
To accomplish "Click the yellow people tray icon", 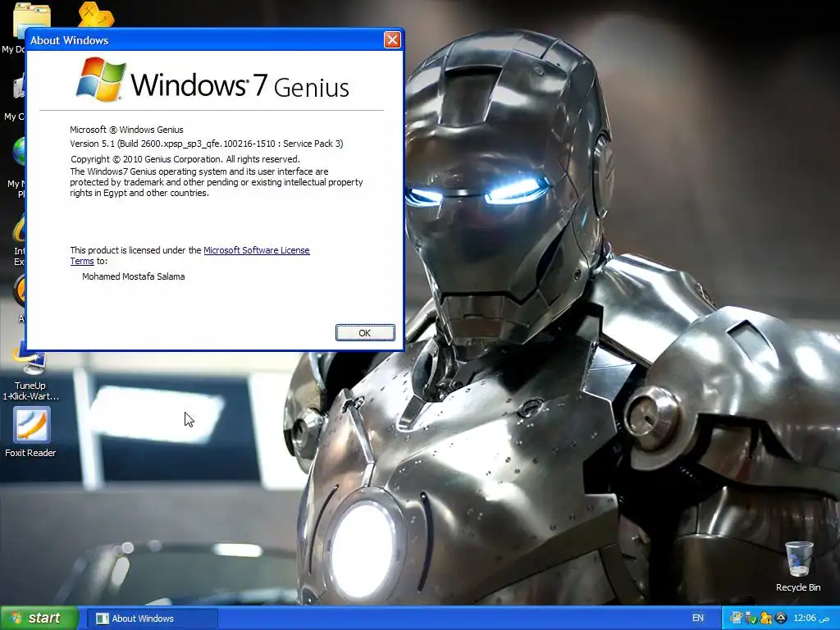I will 766,619.
